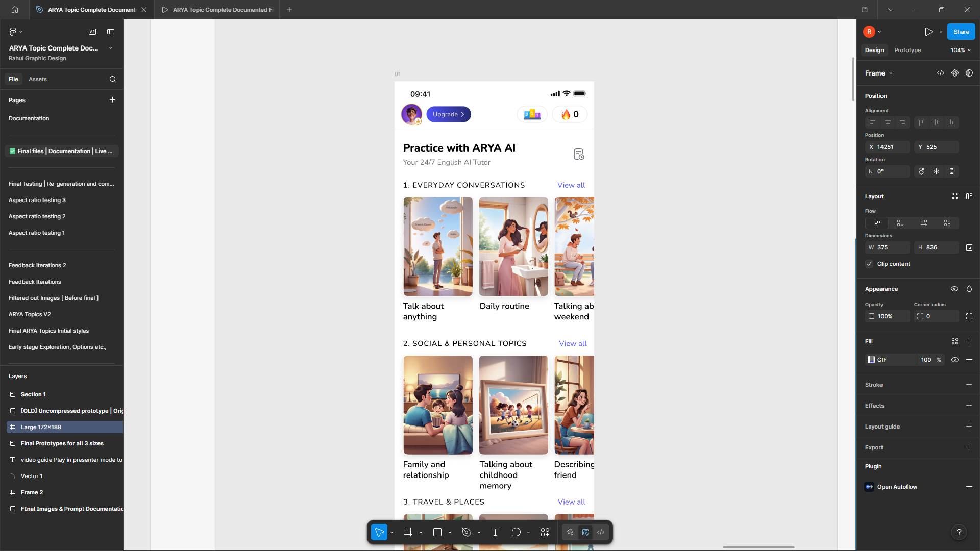Viewport: 980px width, 551px height.
Task: Open title bar tab list chevron
Action: pyautogui.click(x=891, y=10)
